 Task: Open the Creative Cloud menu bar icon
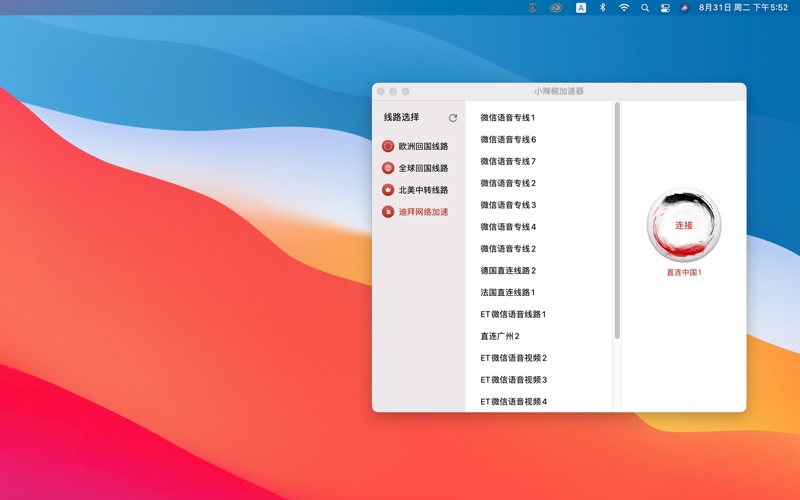[x=556, y=8]
